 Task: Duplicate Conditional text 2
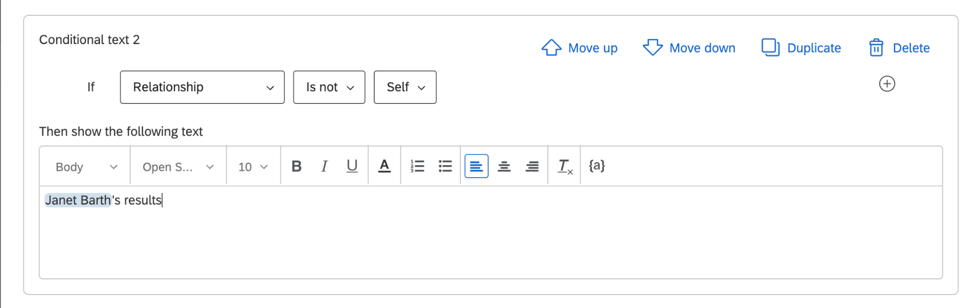point(801,47)
